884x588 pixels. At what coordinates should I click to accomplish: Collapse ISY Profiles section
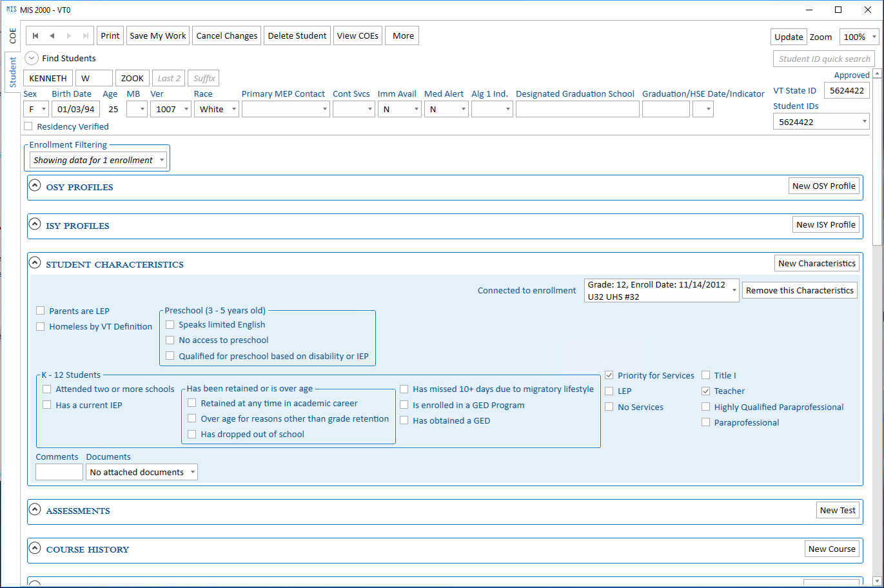(x=35, y=224)
